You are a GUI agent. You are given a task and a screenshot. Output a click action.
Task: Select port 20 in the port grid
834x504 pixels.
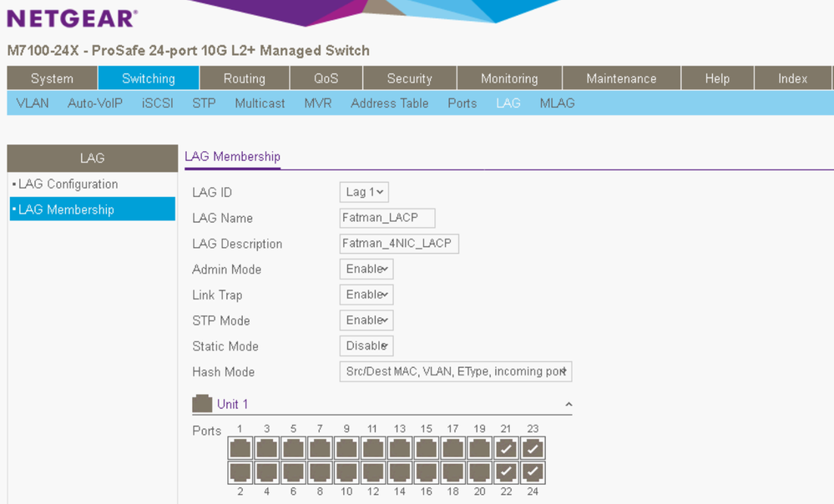[x=479, y=472]
